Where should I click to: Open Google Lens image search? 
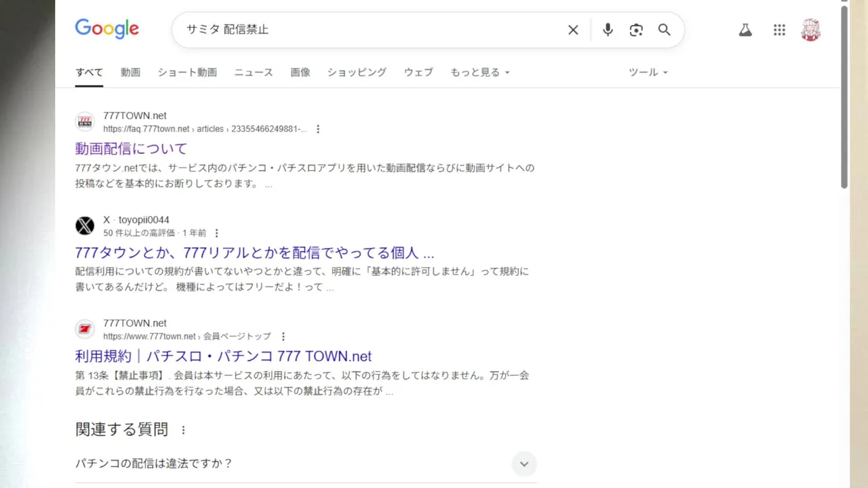(x=635, y=30)
